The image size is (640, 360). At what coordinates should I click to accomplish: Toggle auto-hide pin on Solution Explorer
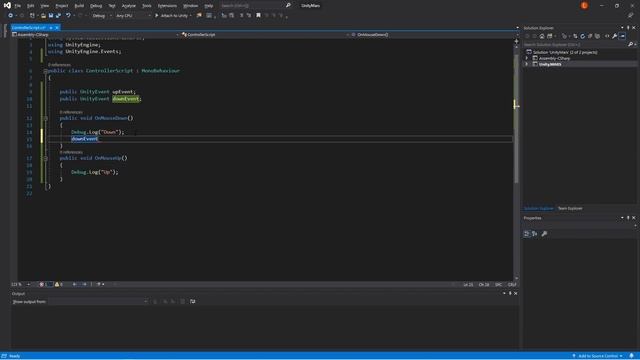(628, 28)
